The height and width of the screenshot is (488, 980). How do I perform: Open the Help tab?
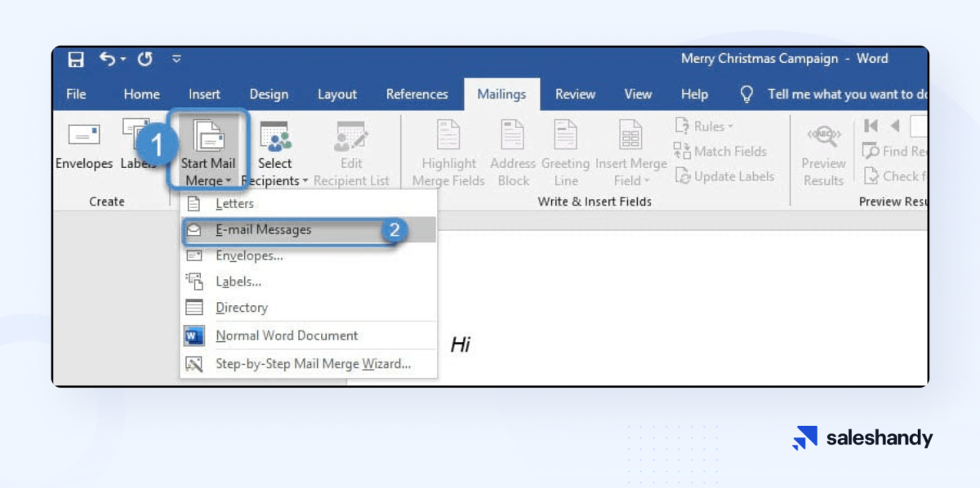[x=694, y=95]
